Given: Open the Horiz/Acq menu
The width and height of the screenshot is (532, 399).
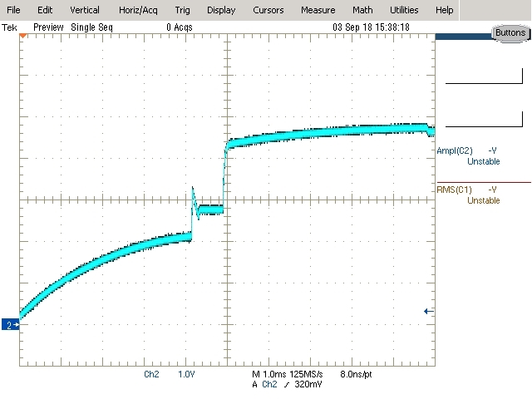Looking at the screenshot, I should click(138, 10).
